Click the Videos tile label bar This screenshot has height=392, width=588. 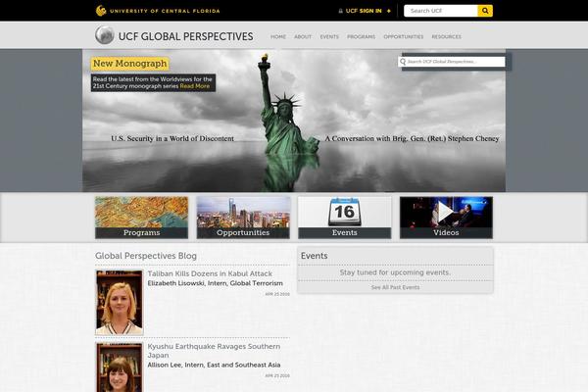(x=446, y=232)
